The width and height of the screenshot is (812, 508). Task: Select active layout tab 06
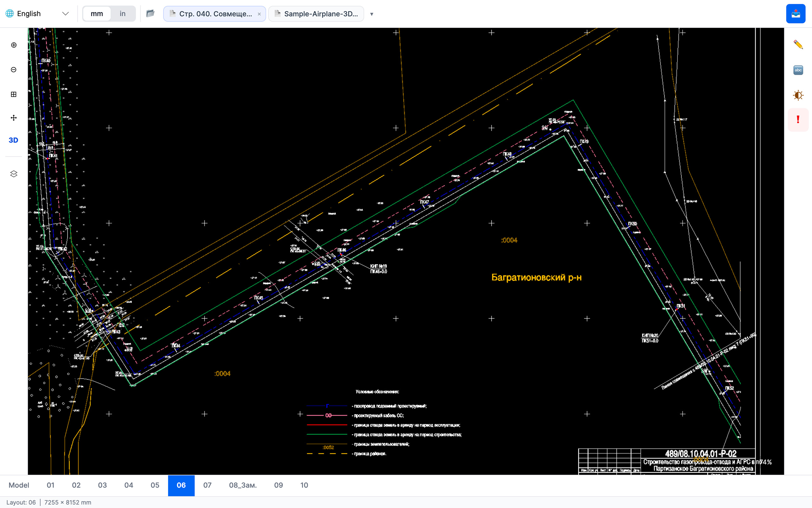tap(181, 485)
